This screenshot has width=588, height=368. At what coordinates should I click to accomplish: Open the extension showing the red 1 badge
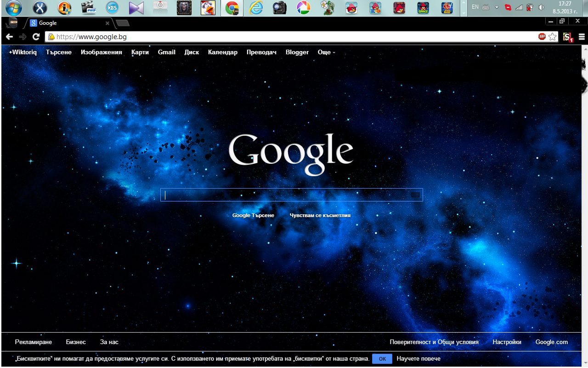click(x=568, y=37)
